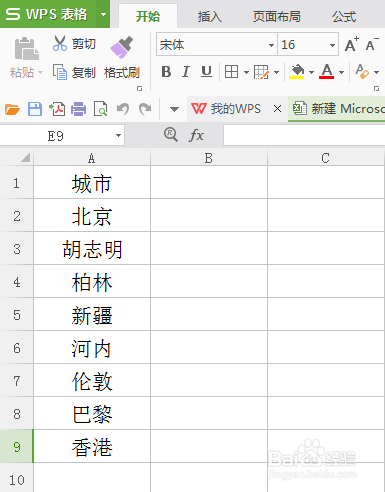Undo the last action
385x492 pixels.
123,109
